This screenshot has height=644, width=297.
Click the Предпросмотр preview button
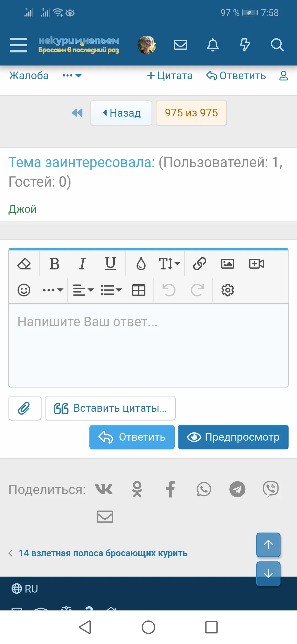tap(233, 437)
